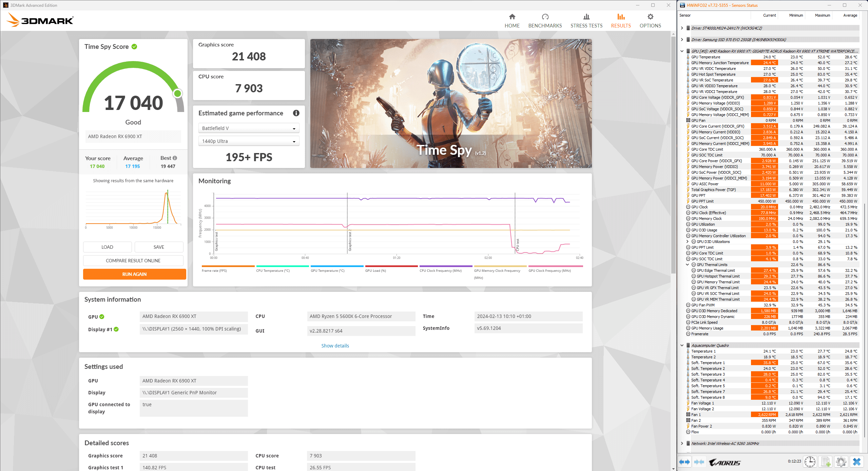Click COMPARE RESULT ONLINE
This screenshot has height=471, width=868.
click(x=133, y=261)
